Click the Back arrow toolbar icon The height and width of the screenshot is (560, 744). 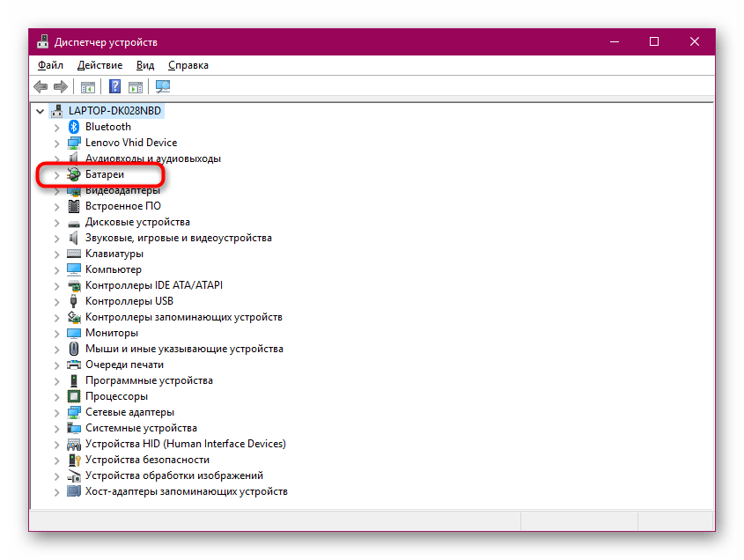[x=41, y=86]
